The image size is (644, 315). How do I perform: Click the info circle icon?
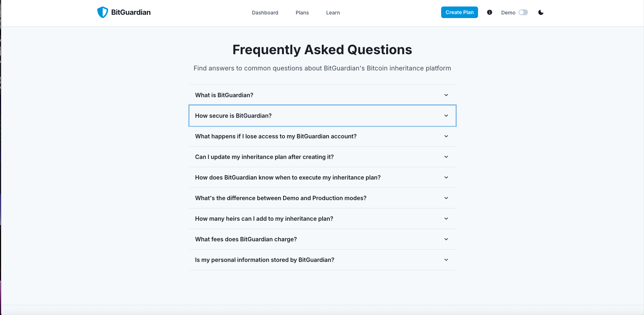pyautogui.click(x=490, y=12)
